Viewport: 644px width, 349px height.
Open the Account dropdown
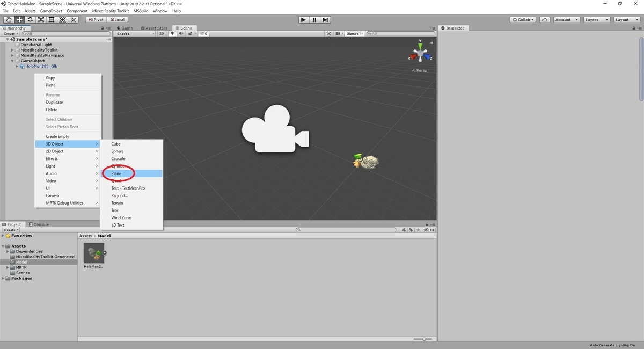click(x=566, y=20)
